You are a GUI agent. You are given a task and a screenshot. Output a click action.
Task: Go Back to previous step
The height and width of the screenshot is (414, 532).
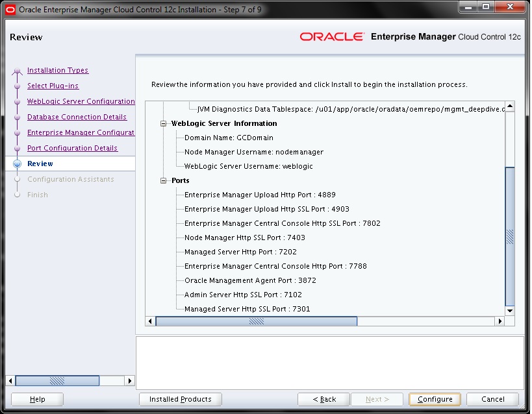coord(323,399)
